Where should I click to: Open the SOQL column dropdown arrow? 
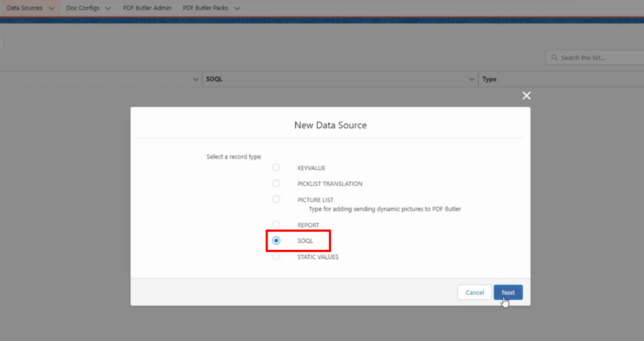pos(471,80)
